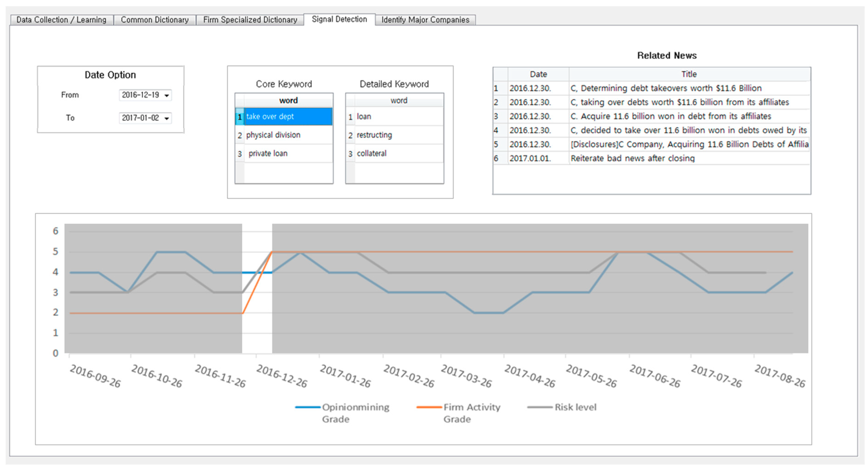Select core keyword 'take over dept'
Image resolution: width=868 pixels, height=471 pixels.
click(270, 117)
